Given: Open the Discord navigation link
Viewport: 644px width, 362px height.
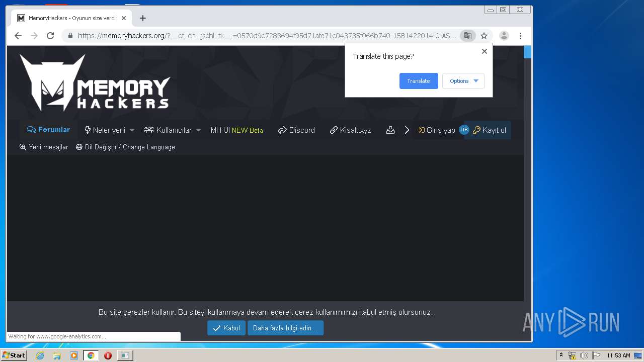Looking at the screenshot, I should click(x=296, y=130).
